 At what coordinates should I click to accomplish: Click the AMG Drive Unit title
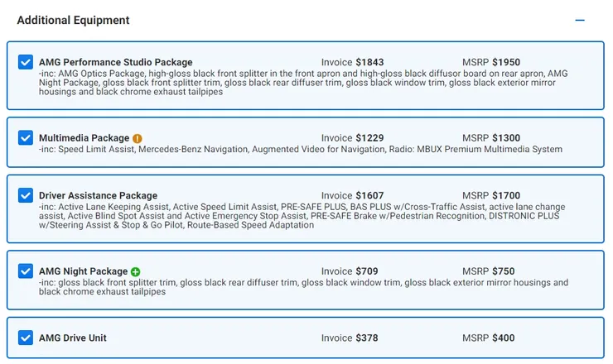[x=73, y=338]
